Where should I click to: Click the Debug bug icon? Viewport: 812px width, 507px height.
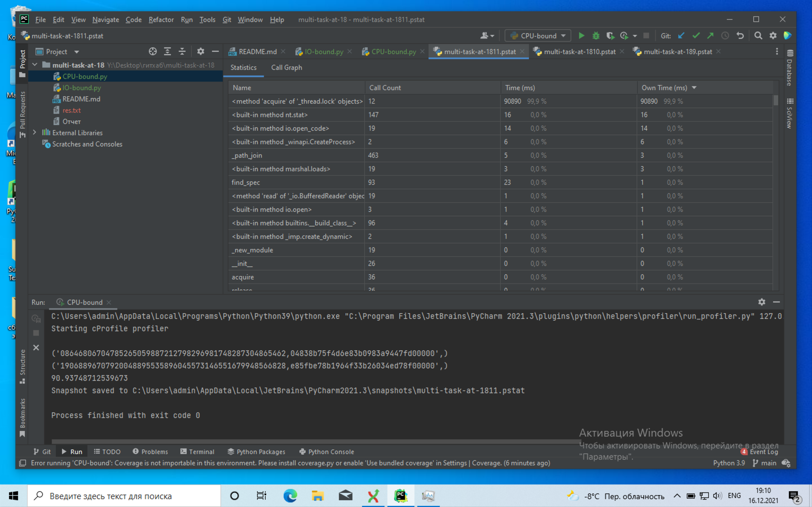pyautogui.click(x=596, y=35)
